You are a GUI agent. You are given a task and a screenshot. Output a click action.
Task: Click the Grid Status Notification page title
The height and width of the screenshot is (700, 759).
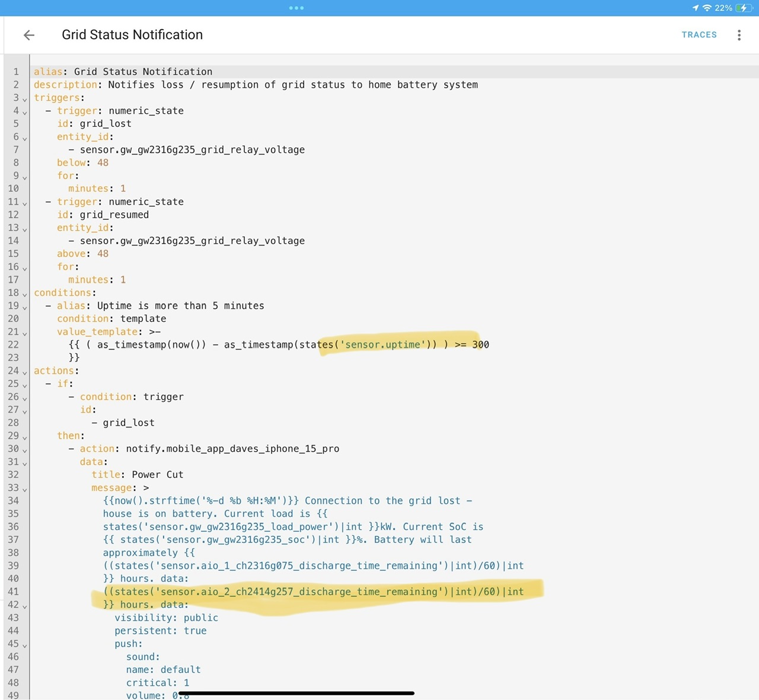pyautogui.click(x=132, y=35)
